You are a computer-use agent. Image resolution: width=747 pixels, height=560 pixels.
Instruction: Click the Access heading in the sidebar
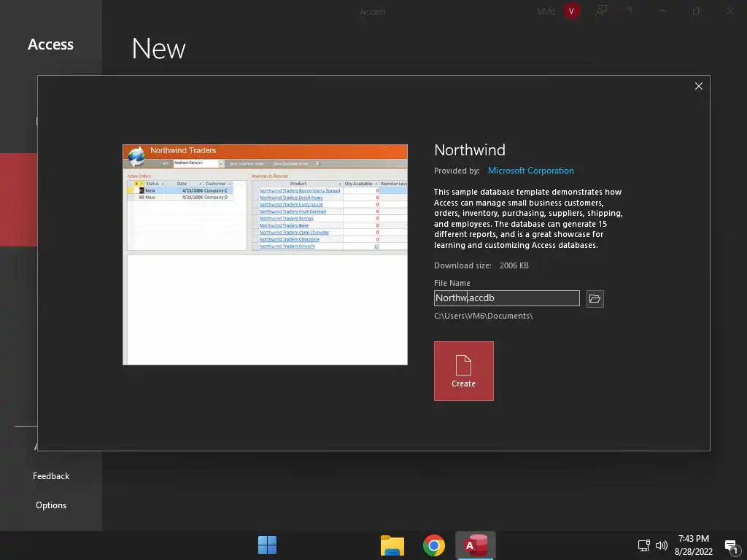tap(50, 44)
